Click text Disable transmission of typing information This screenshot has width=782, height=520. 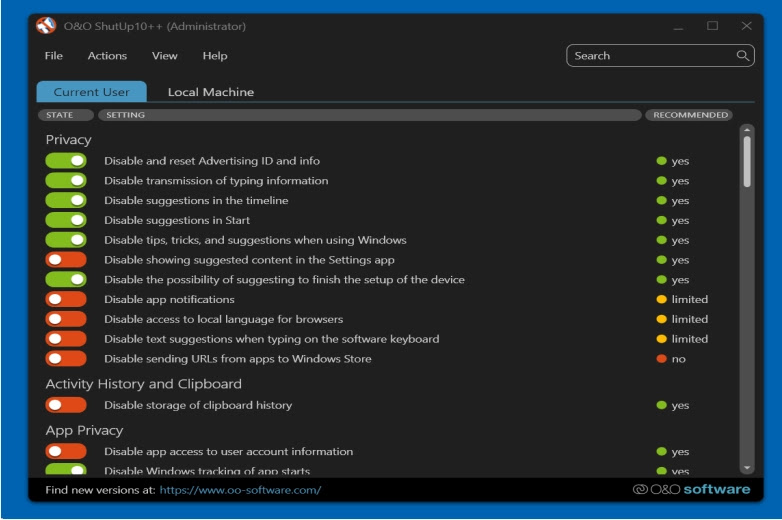click(216, 180)
